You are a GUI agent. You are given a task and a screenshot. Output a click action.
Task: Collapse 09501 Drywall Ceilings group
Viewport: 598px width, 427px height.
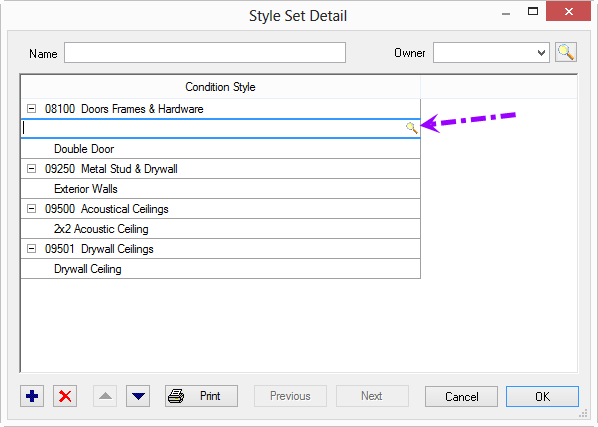point(31,249)
